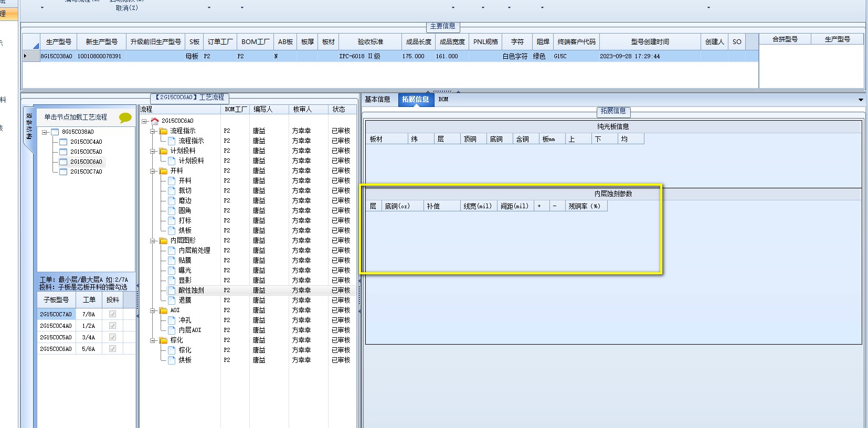The image size is (868, 428).
Task: Click the 3/4A work order cell
Action: click(89, 337)
